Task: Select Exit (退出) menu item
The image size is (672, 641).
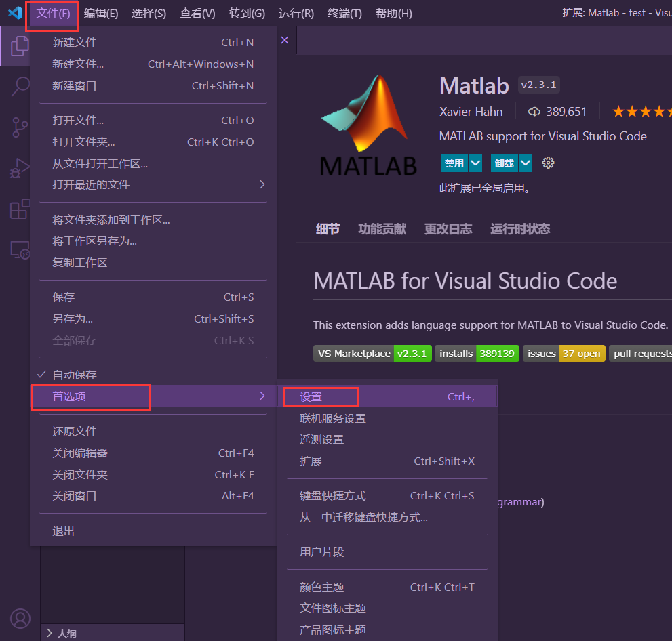Action: tap(153, 531)
